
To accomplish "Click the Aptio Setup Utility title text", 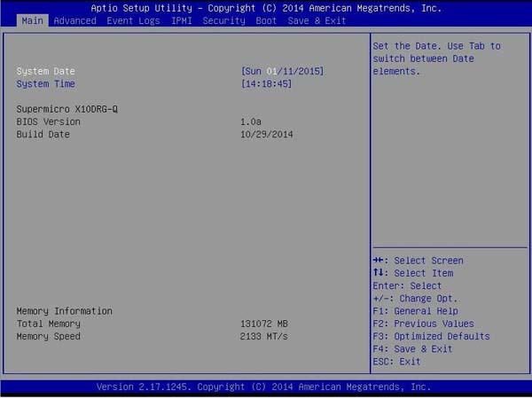I will tap(266, 8).
